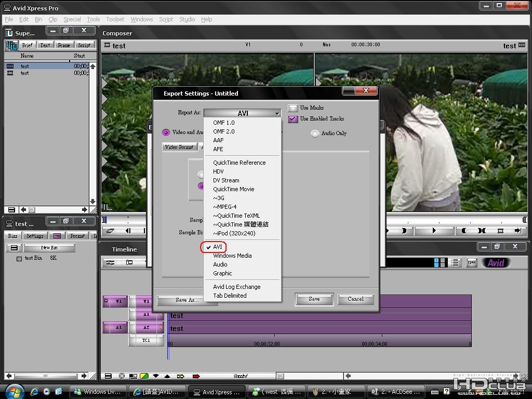532x399 pixels.
Task: Open the Fast Menu hamburger in timeline bottom
Action: pos(108,376)
